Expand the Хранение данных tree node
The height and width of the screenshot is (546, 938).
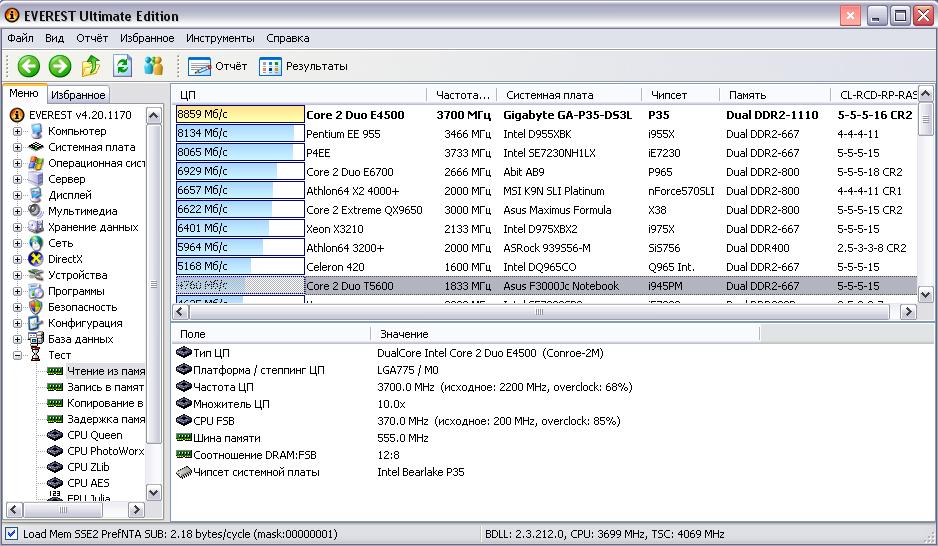17,227
